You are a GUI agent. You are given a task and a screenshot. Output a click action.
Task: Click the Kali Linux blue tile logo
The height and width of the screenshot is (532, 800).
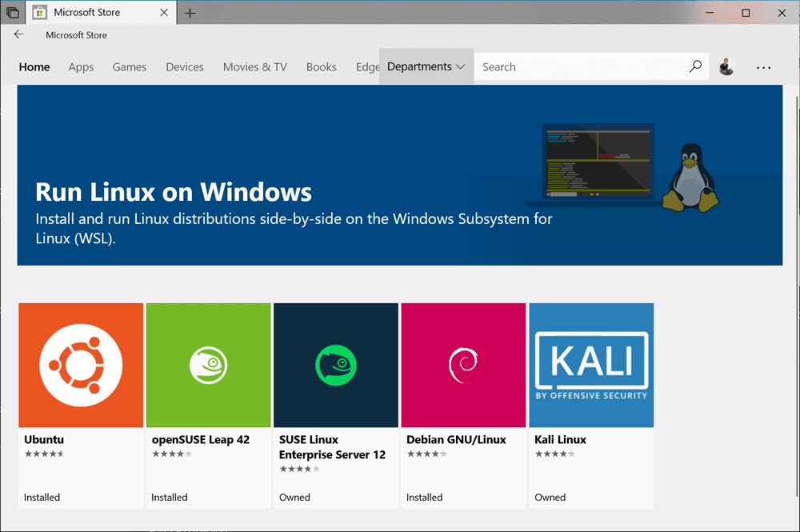click(x=591, y=365)
